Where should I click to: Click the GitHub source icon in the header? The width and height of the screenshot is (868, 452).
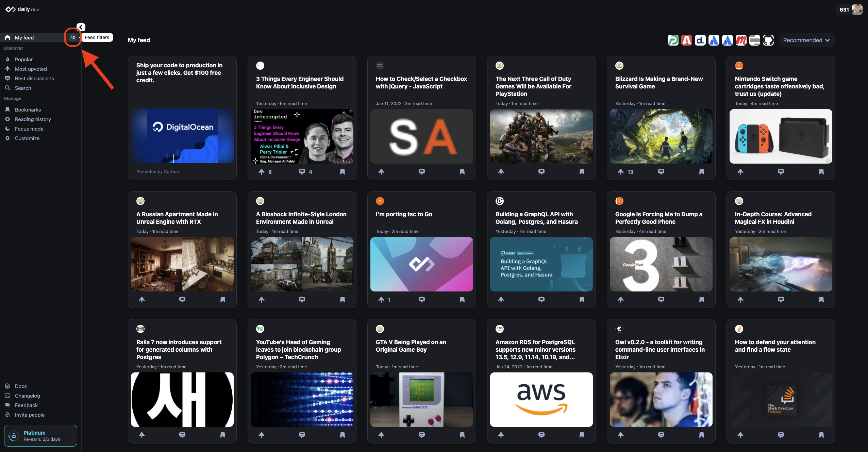tap(768, 40)
